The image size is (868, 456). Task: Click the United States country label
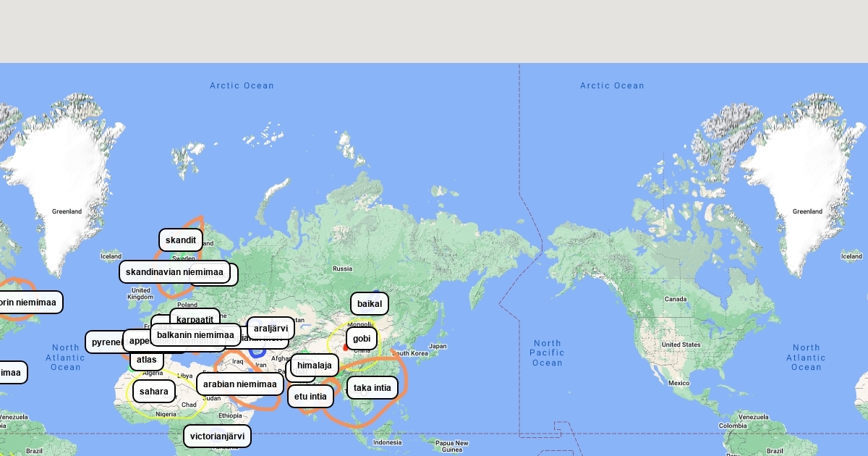[680, 345]
